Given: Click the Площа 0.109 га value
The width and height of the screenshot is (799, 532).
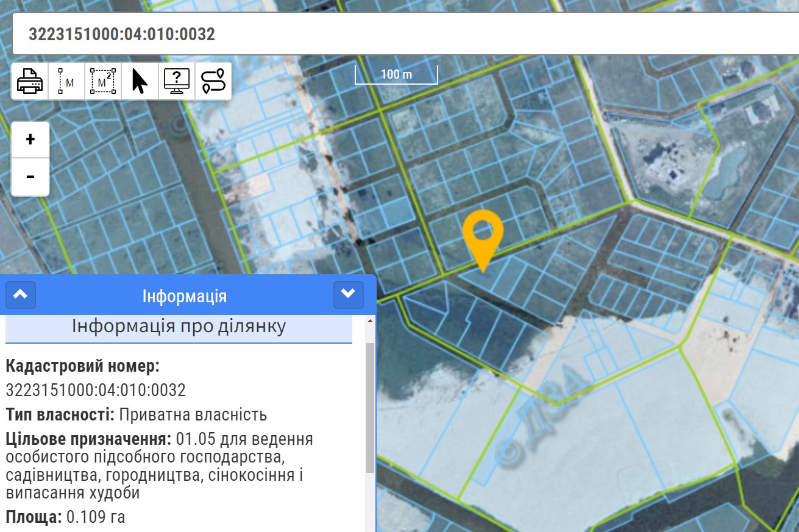Looking at the screenshot, I should (x=95, y=517).
